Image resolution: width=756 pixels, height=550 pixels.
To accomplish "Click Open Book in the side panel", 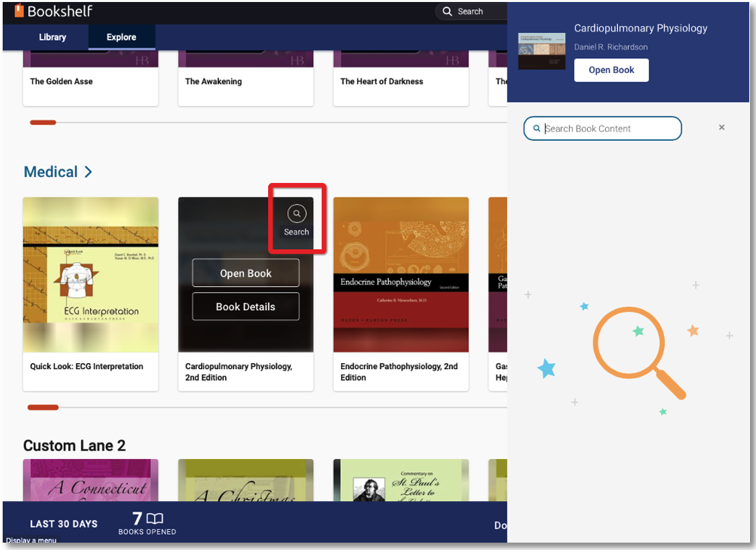I will pos(611,70).
